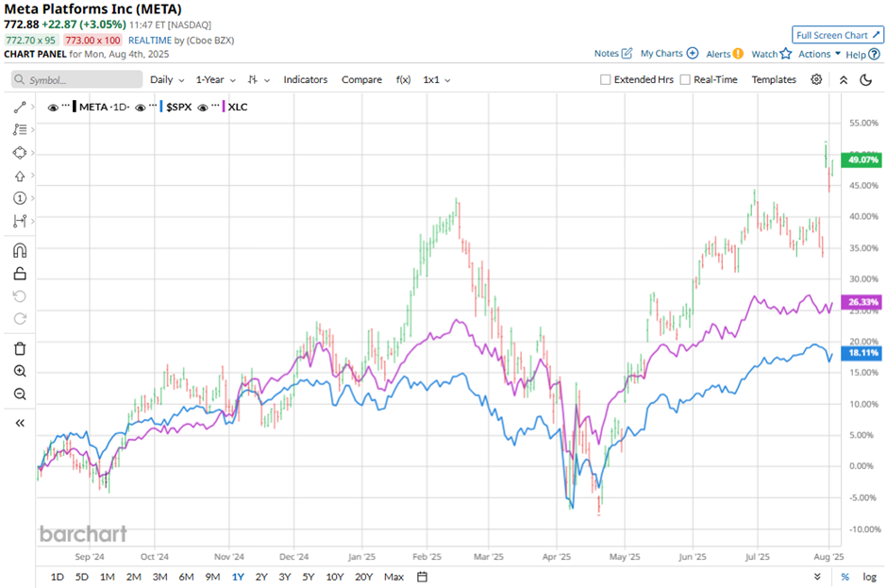
Task: Open the numbered marker tool
Action: pyautogui.click(x=20, y=198)
